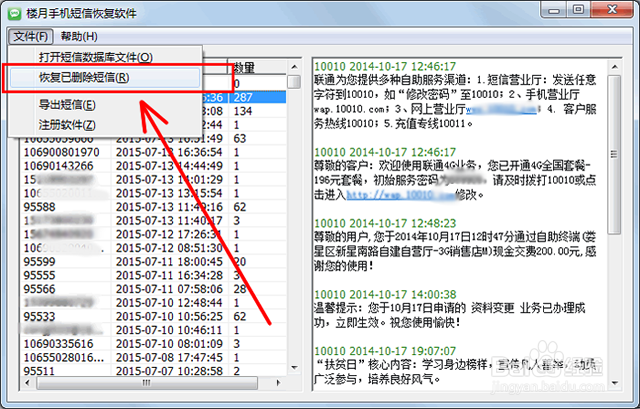Click date cell 2015-07-12 08:51:30
Screen dimensions: 640x409
169,248
